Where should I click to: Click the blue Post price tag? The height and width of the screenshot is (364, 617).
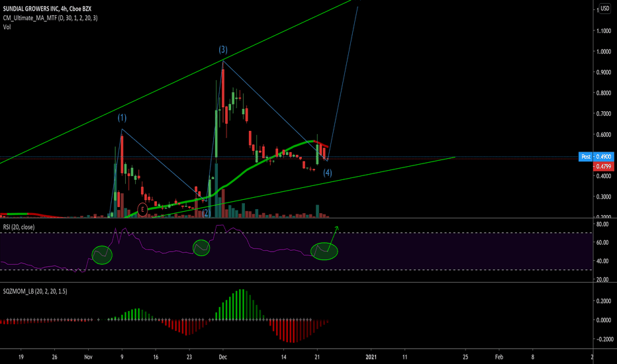point(586,157)
